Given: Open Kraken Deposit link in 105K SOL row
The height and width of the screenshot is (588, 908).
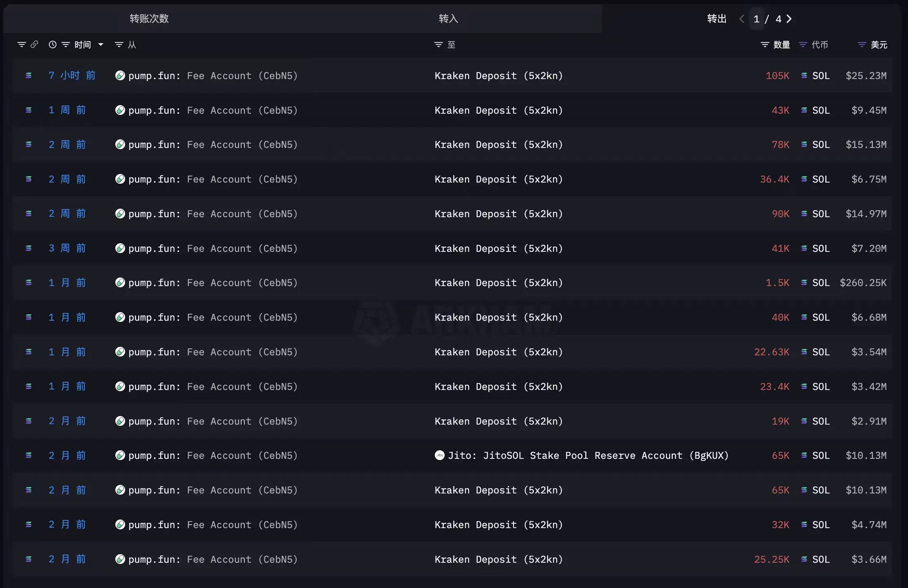Looking at the screenshot, I should pos(498,75).
